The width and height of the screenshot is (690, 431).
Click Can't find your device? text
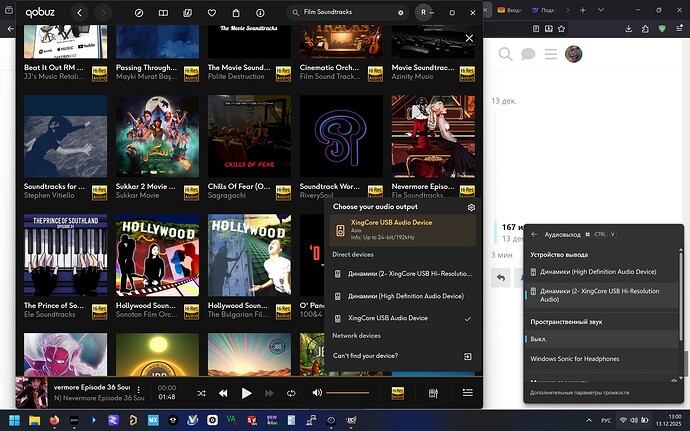[365, 356]
